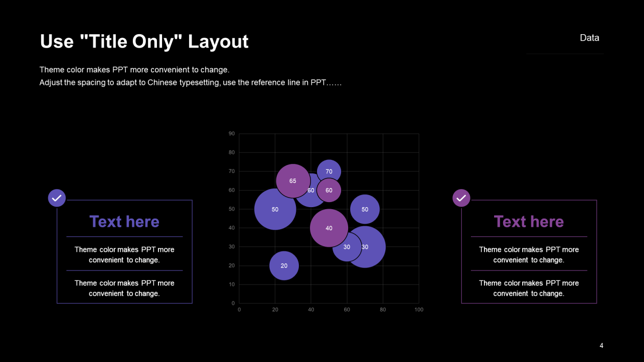Click the y-axis label 90
Viewport: 644px width, 362px height.
click(232, 134)
